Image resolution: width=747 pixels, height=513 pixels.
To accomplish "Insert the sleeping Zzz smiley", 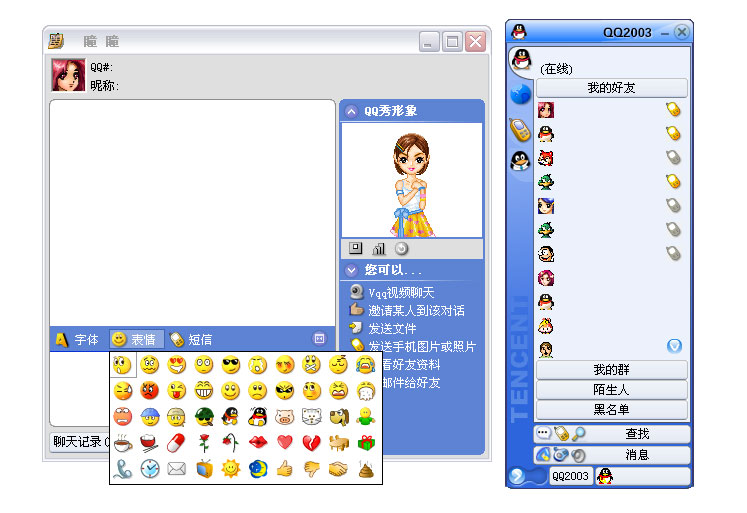I will [x=339, y=365].
